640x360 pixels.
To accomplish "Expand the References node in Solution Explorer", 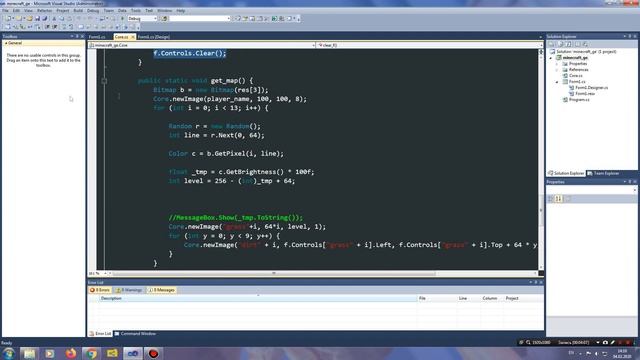I will click(x=557, y=70).
